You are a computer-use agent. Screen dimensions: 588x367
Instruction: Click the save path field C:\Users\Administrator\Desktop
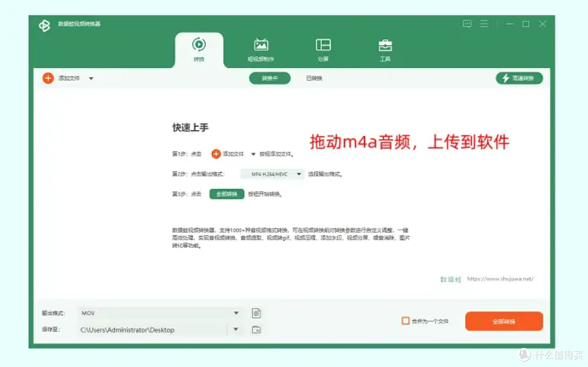click(x=152, y=330)
